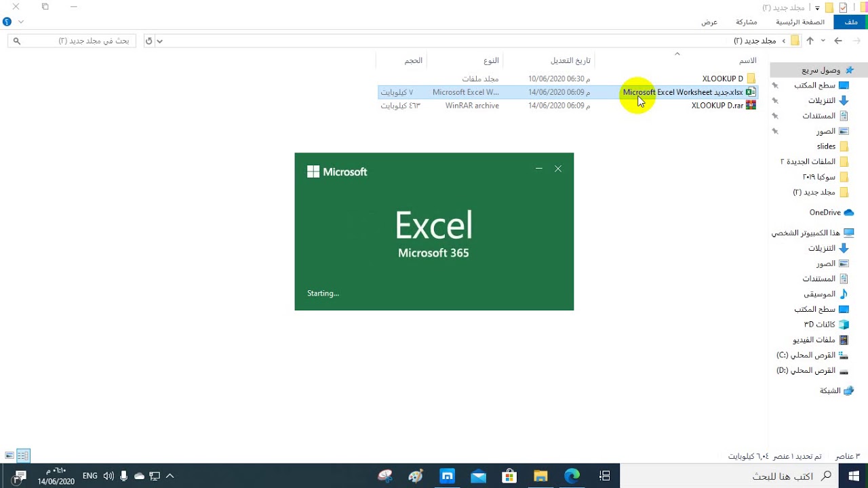Click the 10/06/2020 06:30 date cell
Screen dimensions: 868x488
click(x=559, y=79)
